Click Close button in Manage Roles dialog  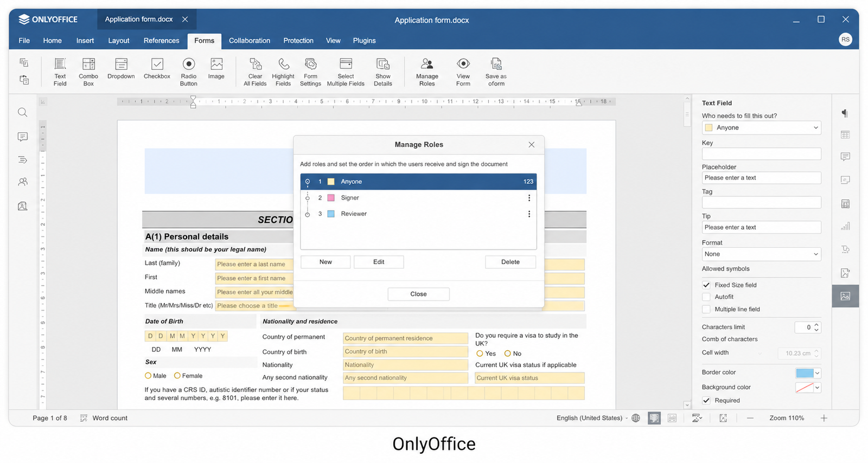click(x=418, y=294)
